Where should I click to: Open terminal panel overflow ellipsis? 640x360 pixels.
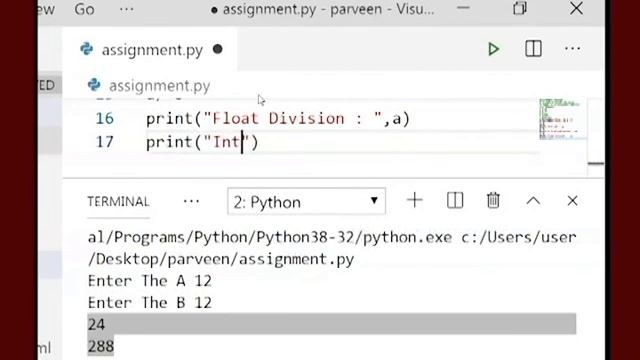click(x=191, y=201)
